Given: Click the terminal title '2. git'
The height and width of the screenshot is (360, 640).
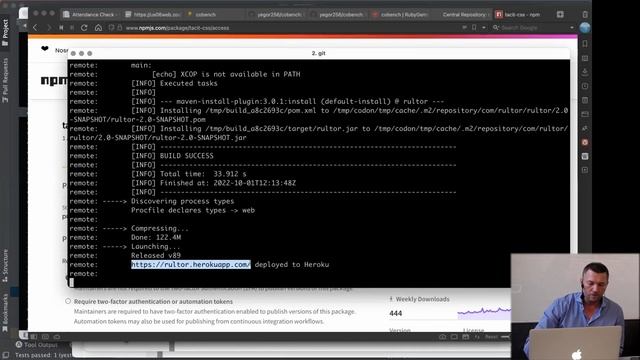Looking at the screenshot, I should [x=318, y=53].
